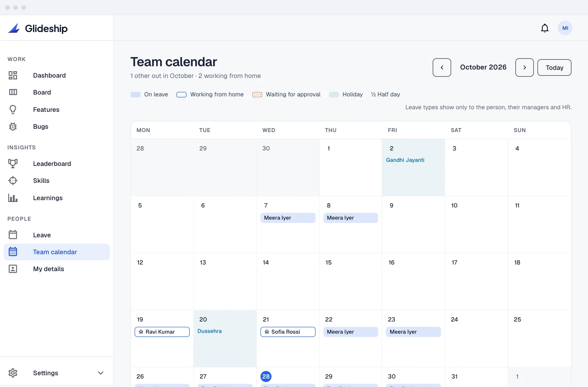The height and width of the screenshot is (387, 588).
Task: Click the Bugs icon in sidebar
Action: coord(13,127)
